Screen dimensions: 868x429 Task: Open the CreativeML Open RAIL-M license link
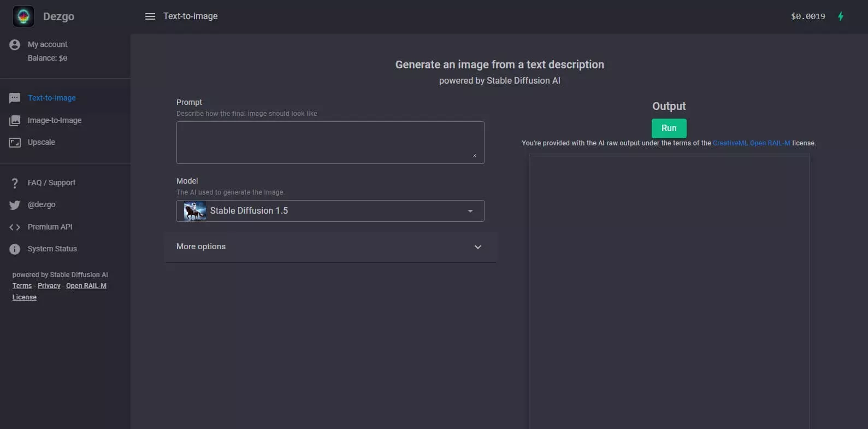[x=751, y=143]
